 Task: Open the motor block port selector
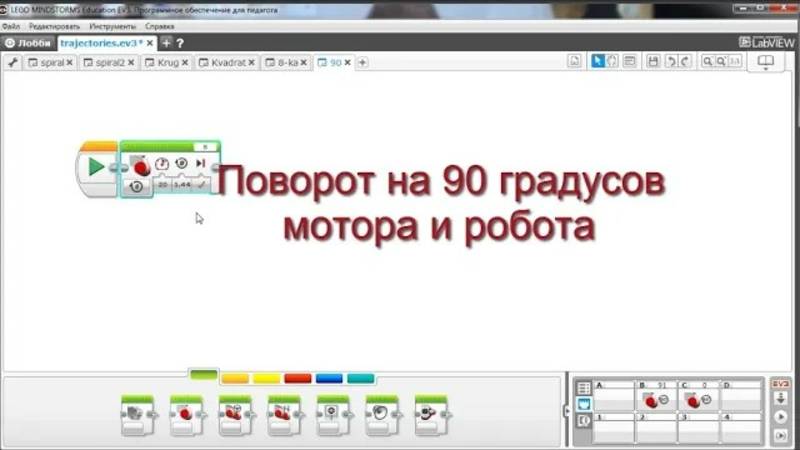click(x=205, y=147)
